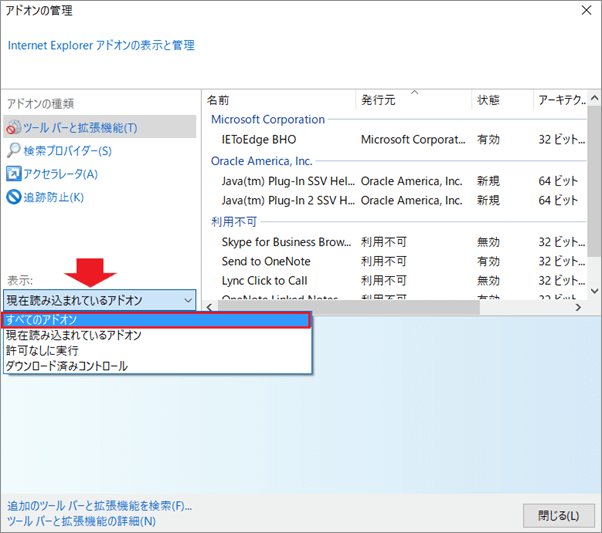Sort by 状態 column header

[502, 100]
